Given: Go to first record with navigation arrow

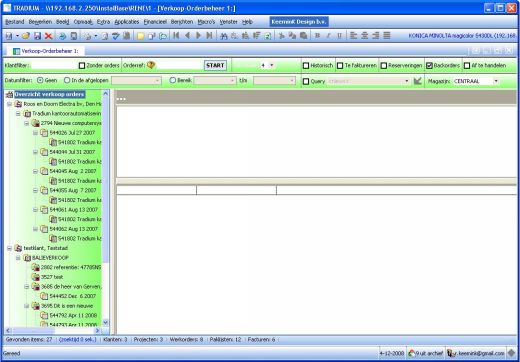Looking at the screenshot, I should [x=176, y=35].
